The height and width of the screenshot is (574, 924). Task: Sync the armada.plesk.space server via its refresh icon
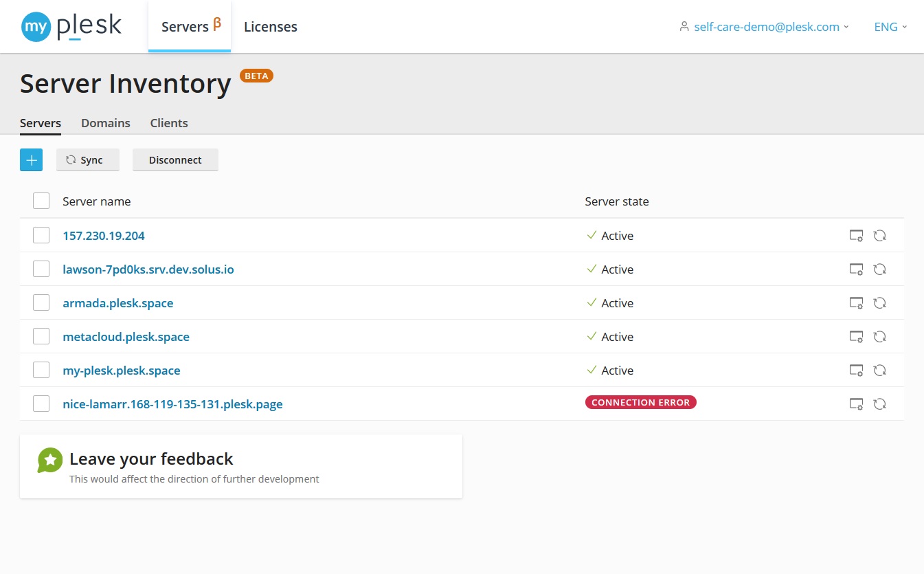tap(880, 302)
